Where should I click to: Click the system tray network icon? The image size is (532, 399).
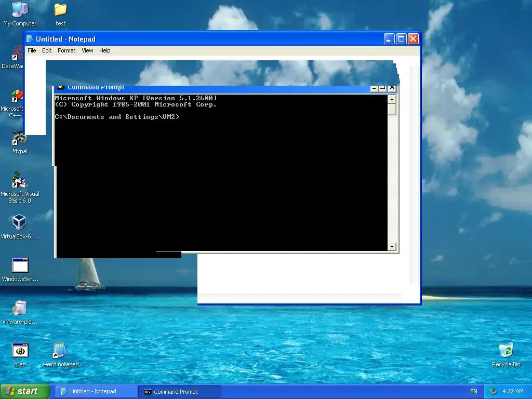(493, 391)
